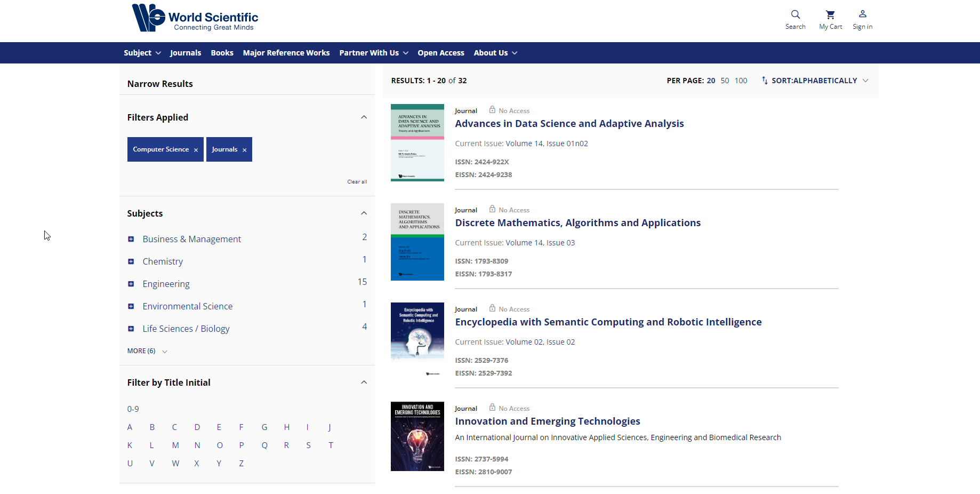
Task: Open Discrete Mathematics, Algorithms and Applications title
Action: coord(577,223)
